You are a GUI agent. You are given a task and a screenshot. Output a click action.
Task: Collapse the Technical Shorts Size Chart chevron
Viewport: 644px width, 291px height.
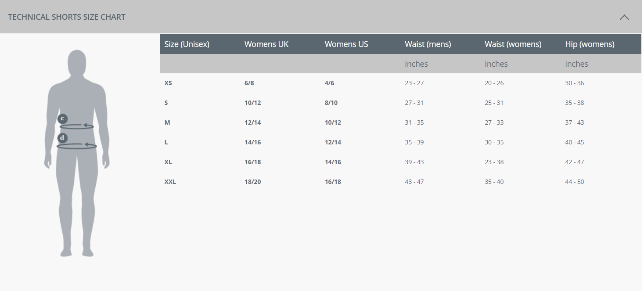[624, 17]
